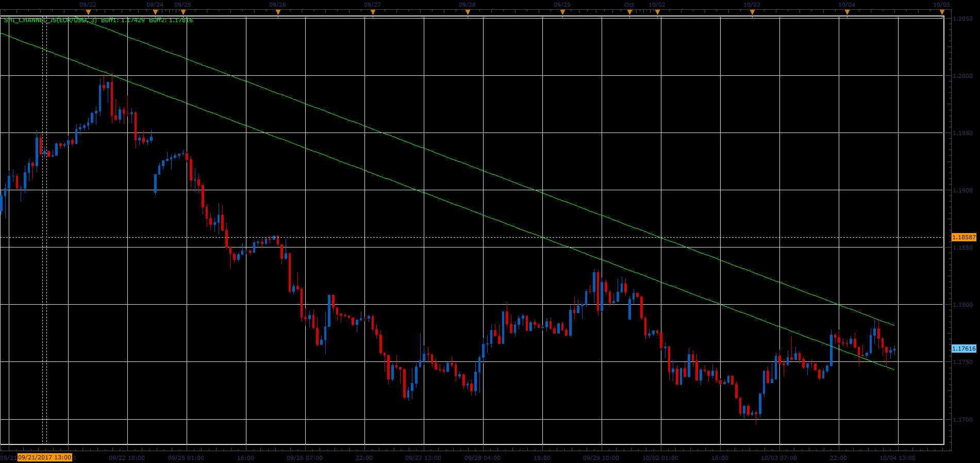
Task: Select the SHI_CHANNEL_JS indicator label
Action: tap(98, 20)
